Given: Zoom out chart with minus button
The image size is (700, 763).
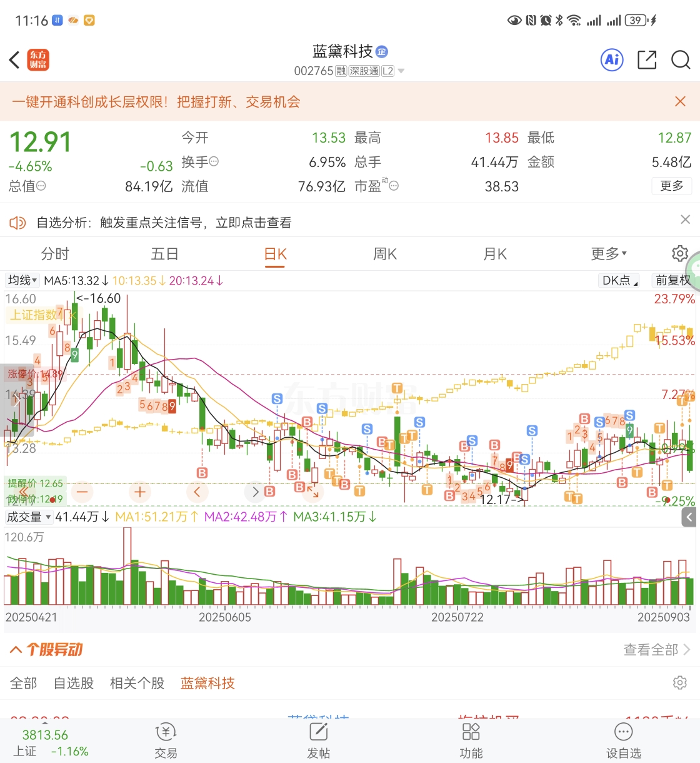Looking at the screenshot, I should click(x=82, y=492).
